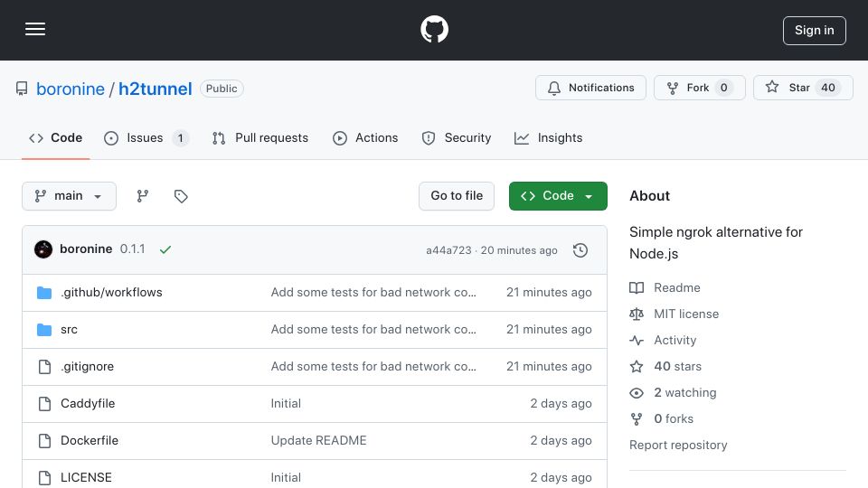Open boronine author link in commit row
Screen dimensions: 868x488
(x=86, y=249)
